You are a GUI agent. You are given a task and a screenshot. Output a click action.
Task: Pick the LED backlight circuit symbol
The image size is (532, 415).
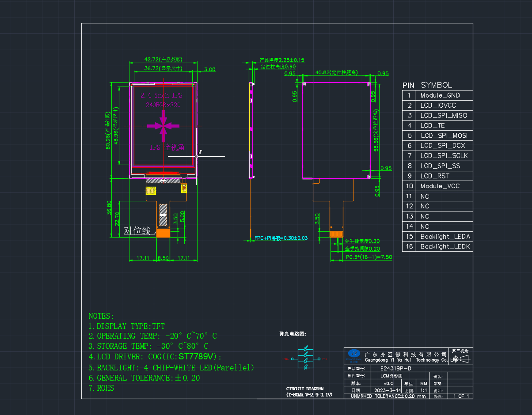305,358
